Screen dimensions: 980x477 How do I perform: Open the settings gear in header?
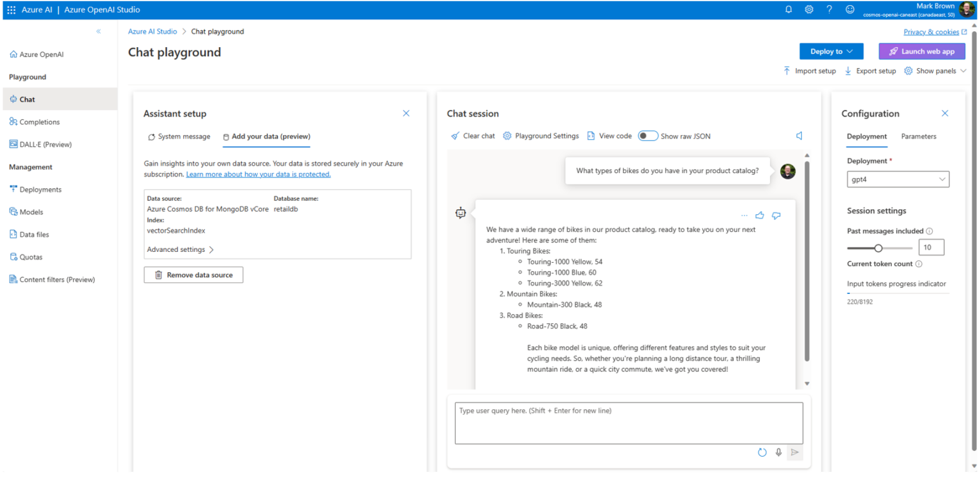pos(809,10)
